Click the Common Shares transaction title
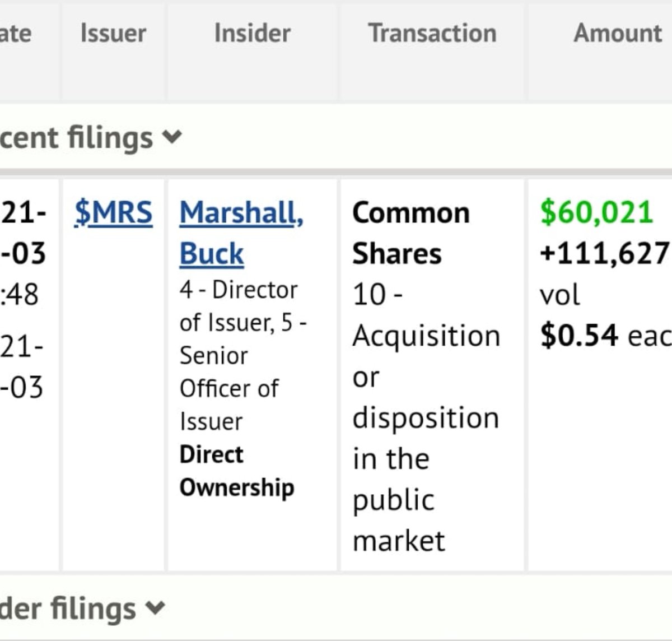The height and width of the screenshot is (641, 672). click(411, 233)
